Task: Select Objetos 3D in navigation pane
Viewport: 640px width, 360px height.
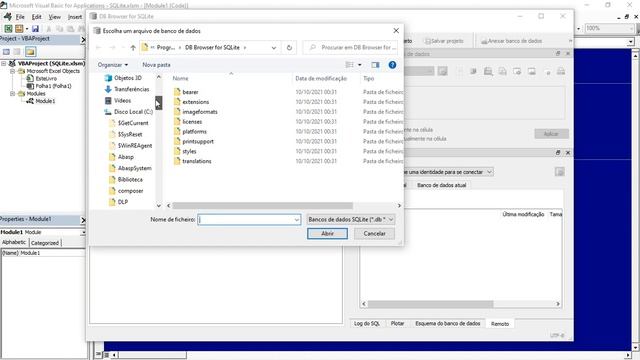Action: (x=128, y=78)
